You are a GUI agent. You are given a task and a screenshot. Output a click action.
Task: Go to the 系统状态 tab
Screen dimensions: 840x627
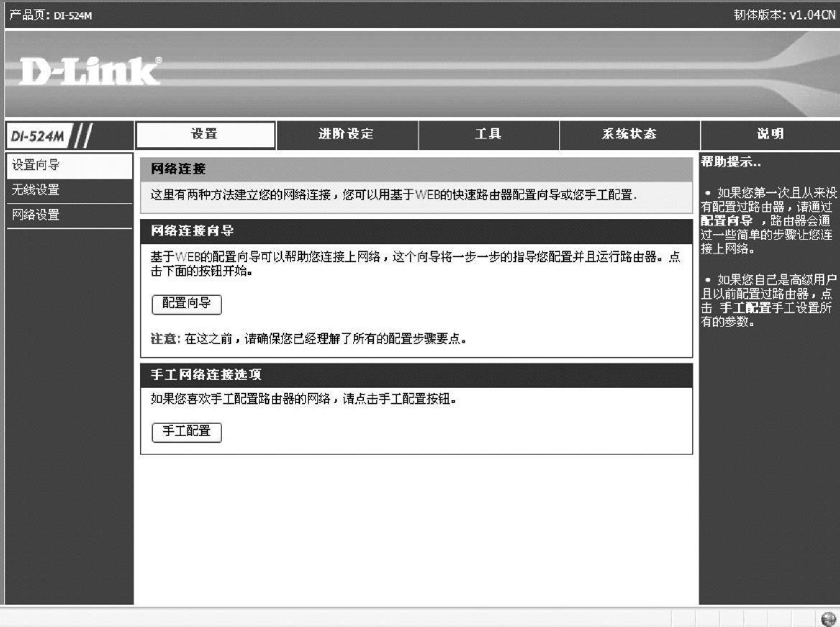tap(630, 134)
